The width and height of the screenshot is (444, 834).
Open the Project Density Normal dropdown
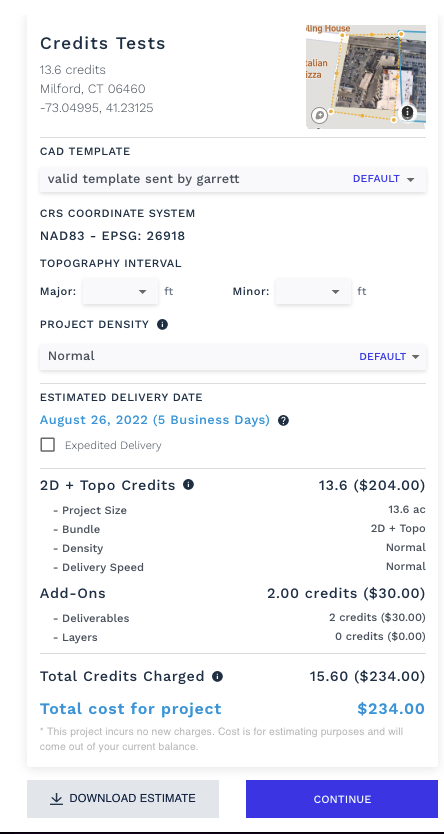tap(233, 356)
